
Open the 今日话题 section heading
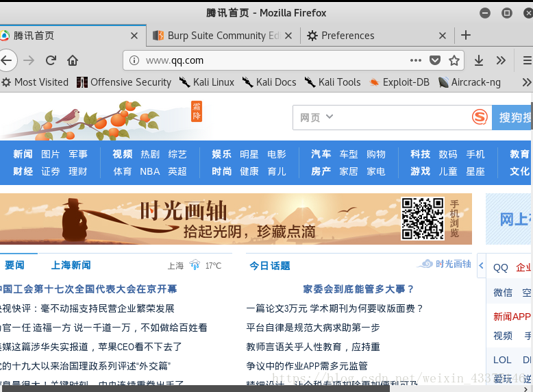pyautogui.click(x=270, y=266)
